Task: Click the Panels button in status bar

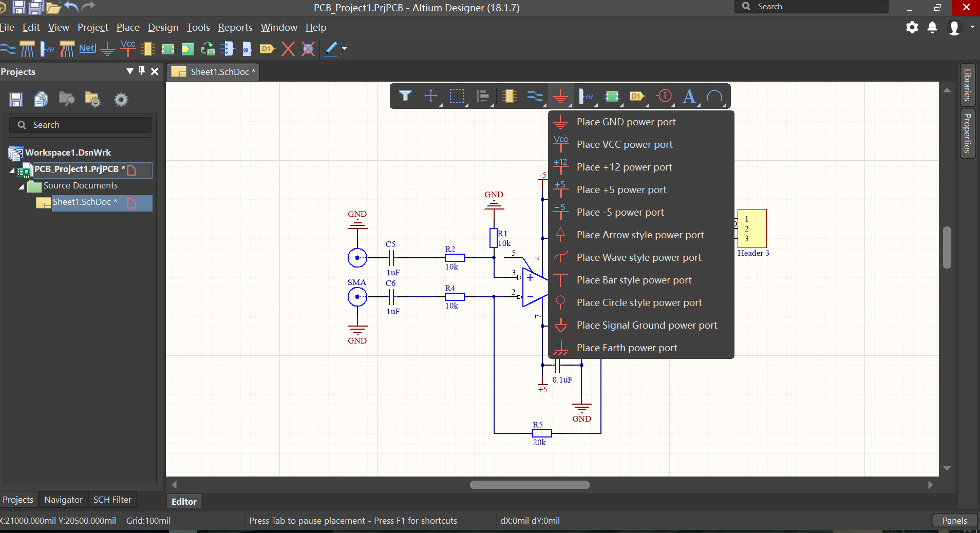Action: click(955, 521)
